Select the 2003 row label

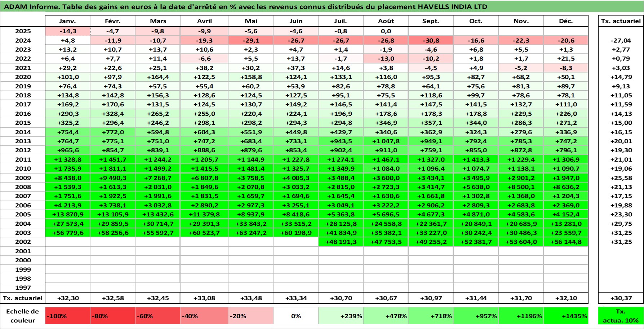[22, 233]
